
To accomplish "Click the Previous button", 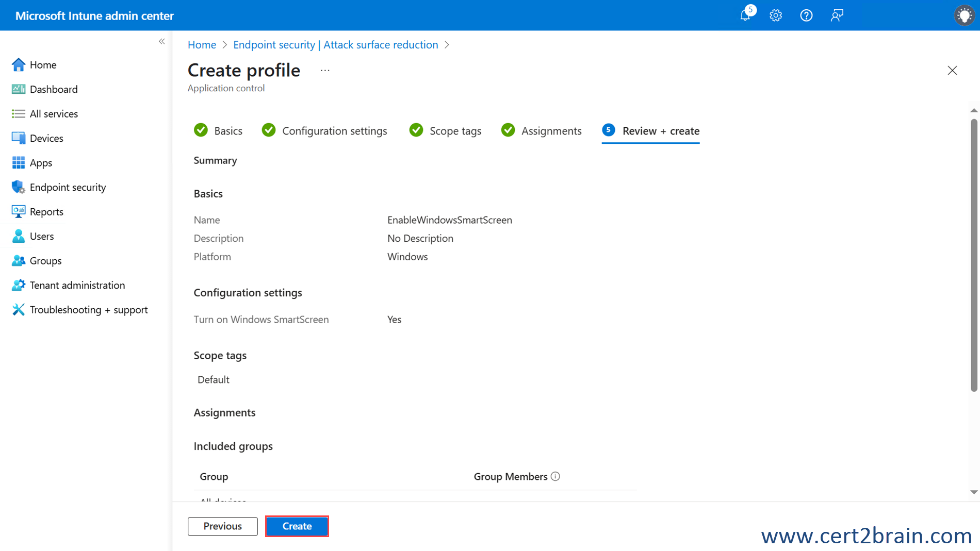I will pos(222,526).
